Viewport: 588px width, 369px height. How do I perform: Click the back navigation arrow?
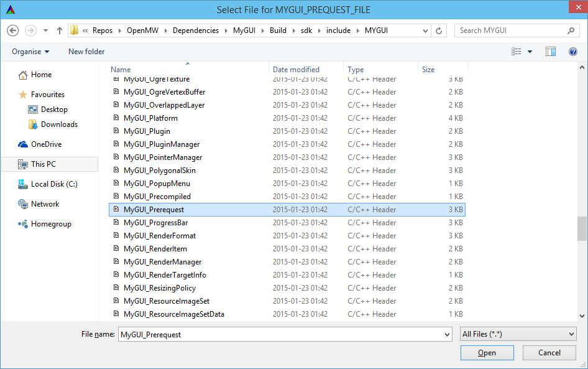tap(13, 30)
